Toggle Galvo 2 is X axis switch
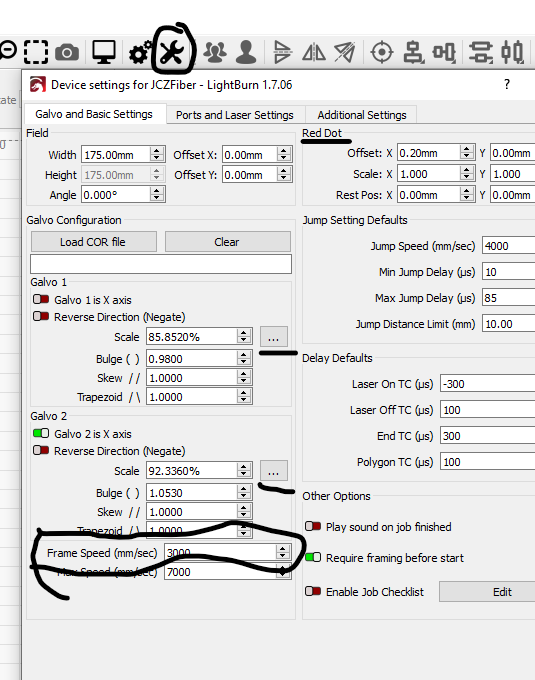 pos(41,433)
